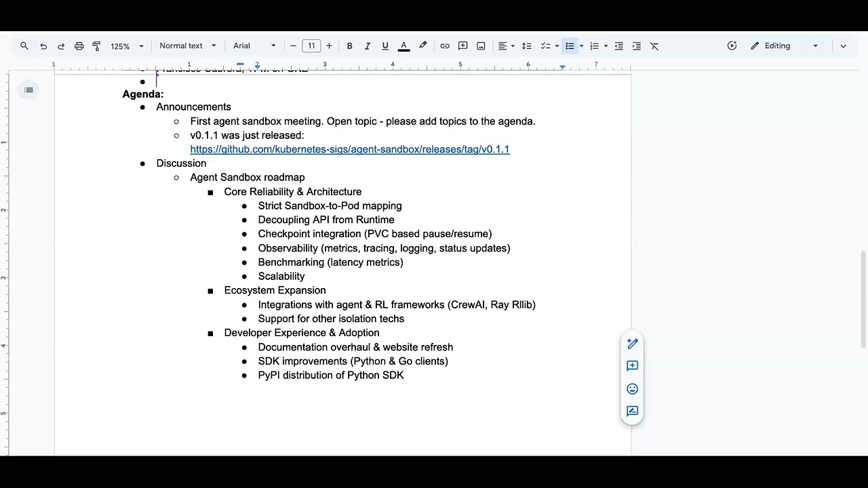868x488 pixels.
Task: Add a comment from toolbar
Action: [463, 46]
